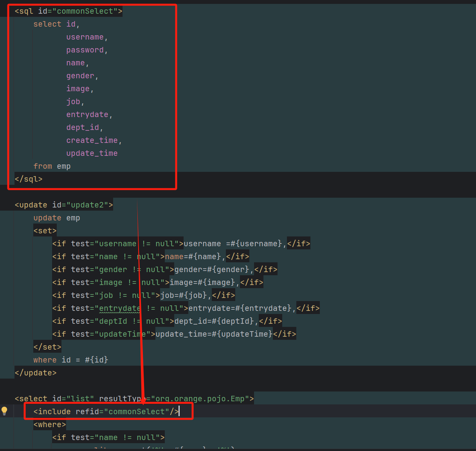Click the closing </sql> tag
The image size is (476, 451).
coord(29,179)
